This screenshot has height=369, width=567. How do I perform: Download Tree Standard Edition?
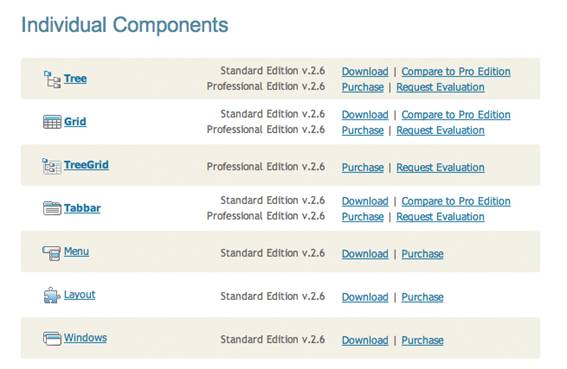click(x=365, y=72)
